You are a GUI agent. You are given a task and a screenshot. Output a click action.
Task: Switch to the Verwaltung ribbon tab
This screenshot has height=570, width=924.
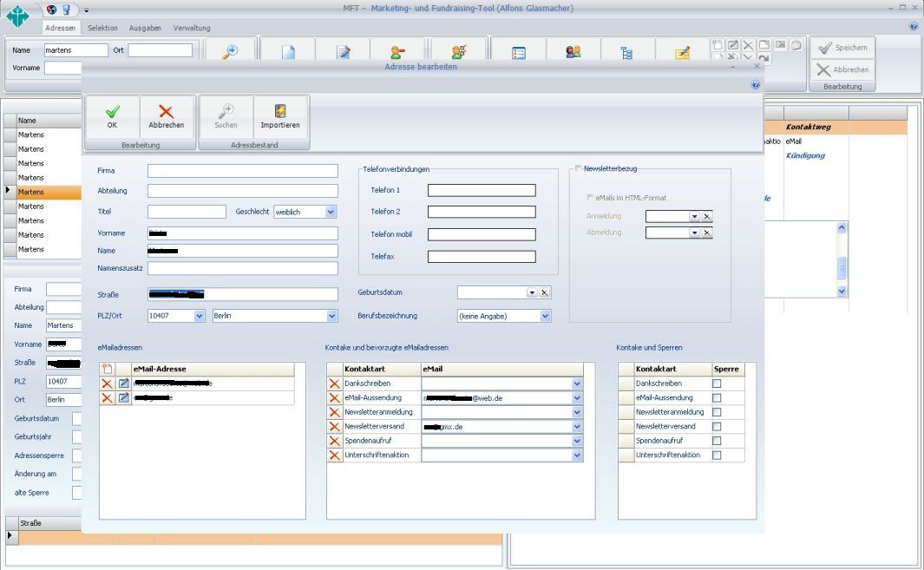click(x=192, y=28)
